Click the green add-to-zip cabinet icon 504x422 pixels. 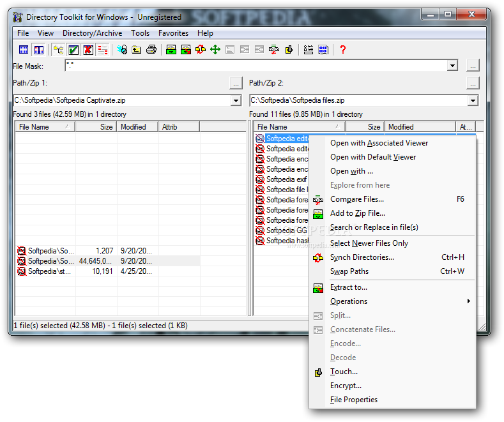pyautogui.click(x=171, y=49)
